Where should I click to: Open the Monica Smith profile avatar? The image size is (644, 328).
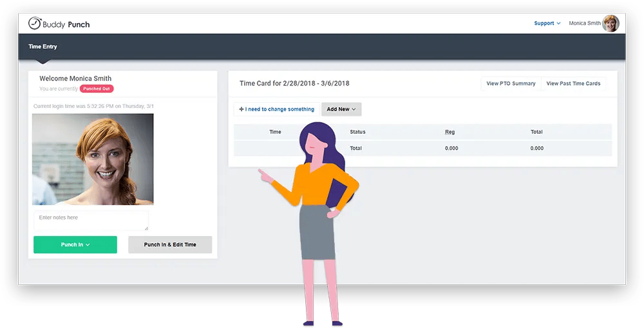pyautogui.click(x=611, y=23)
